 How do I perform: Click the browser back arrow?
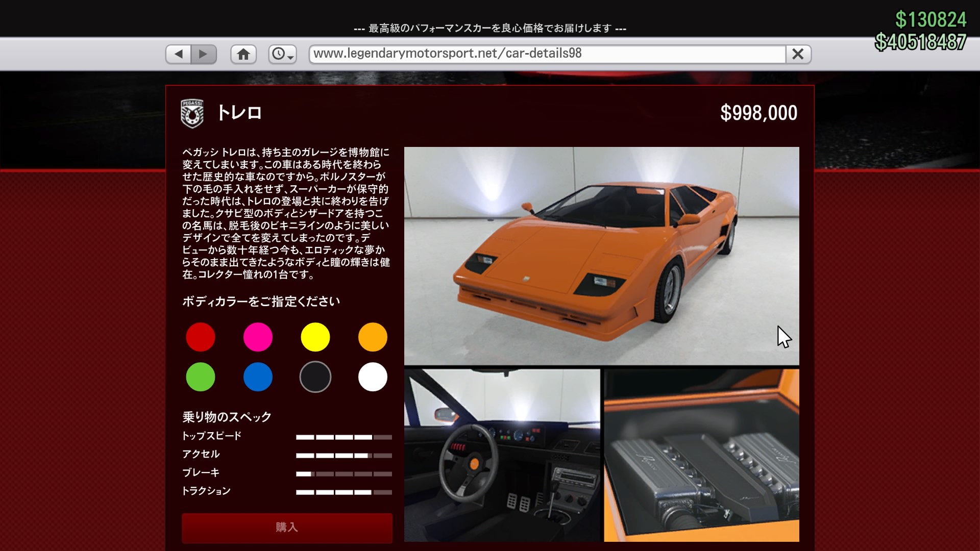[x=179, y=54]
